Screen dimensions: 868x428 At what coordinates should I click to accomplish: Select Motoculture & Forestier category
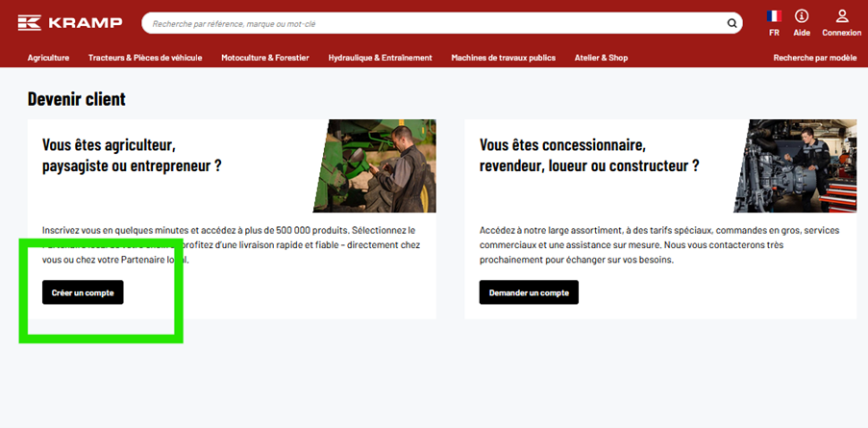point(265,58)
